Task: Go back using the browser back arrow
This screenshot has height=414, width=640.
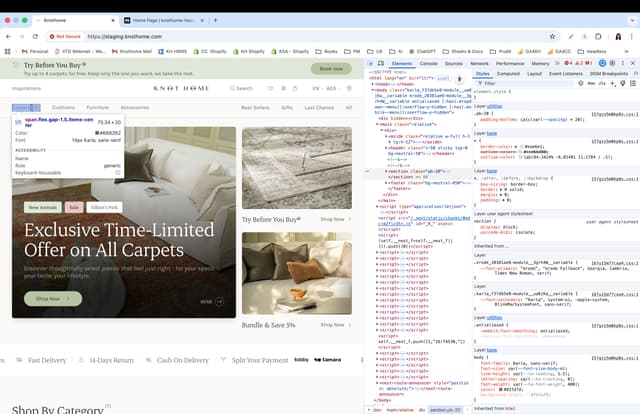Action: pos(9,36)
